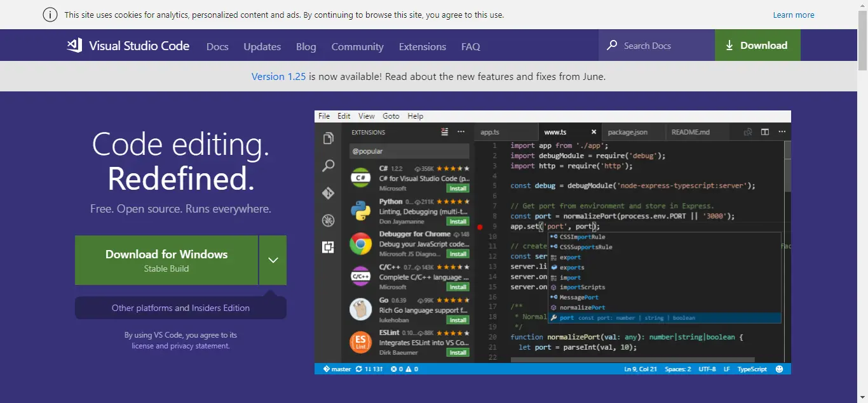The image size is (868, 403).
Task: Open Other platforms and Insiders Edition
Action: (180, 308)
